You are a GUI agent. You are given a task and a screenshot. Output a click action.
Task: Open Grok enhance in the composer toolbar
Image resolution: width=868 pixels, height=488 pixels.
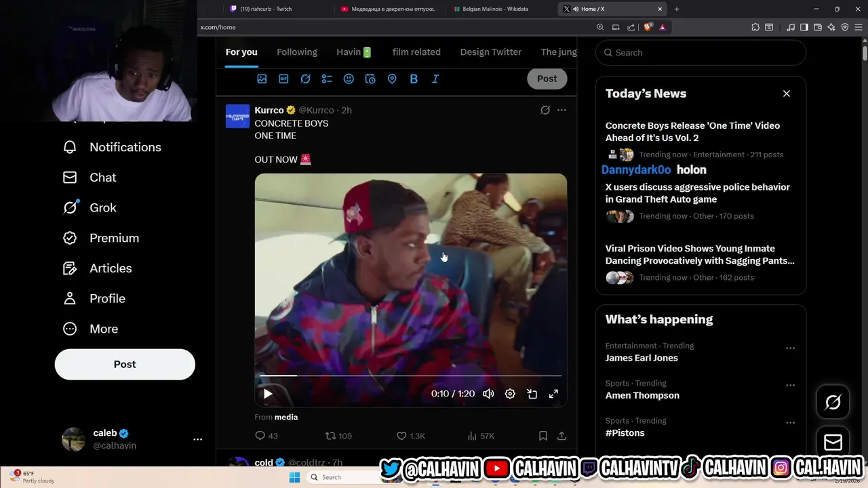(x=305, y=79)
